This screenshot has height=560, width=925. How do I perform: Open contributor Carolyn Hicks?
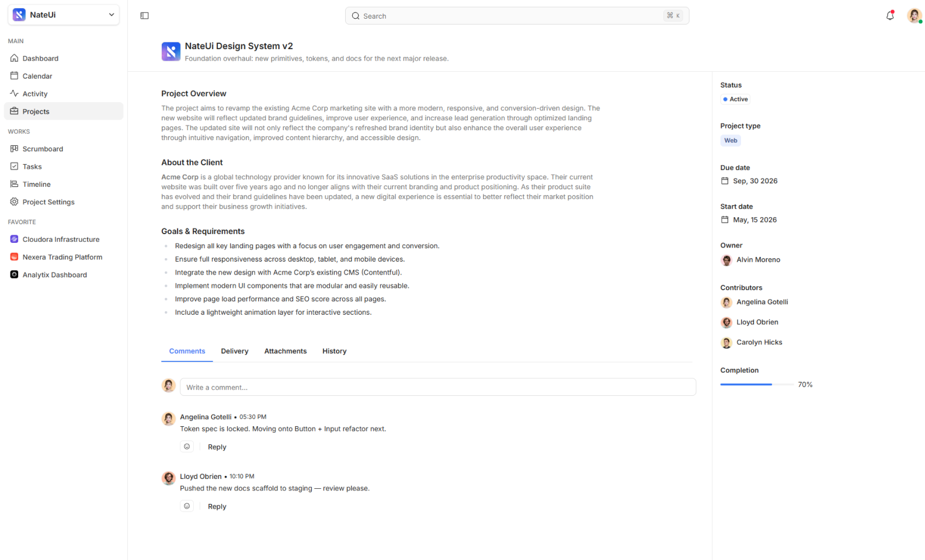[x=752, y=343]
